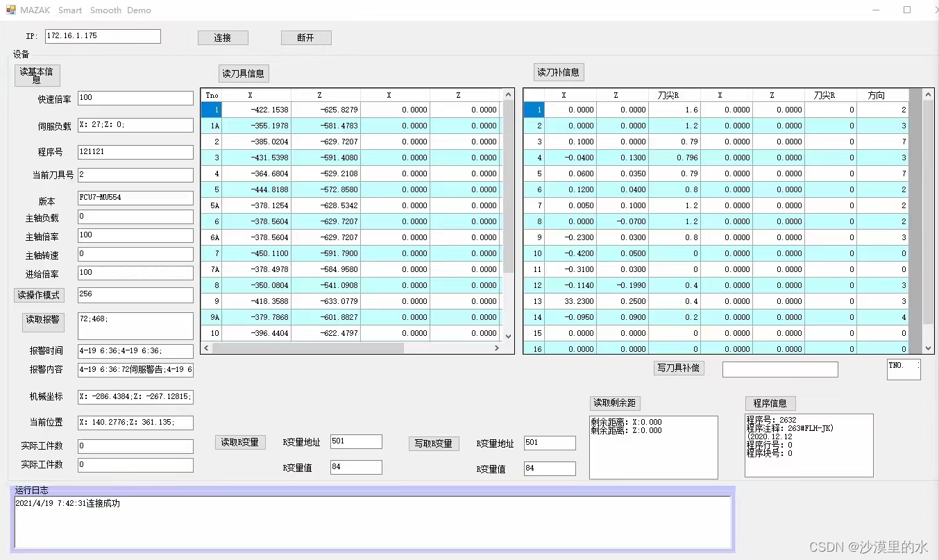Screen dimensions: 939x560
Task: Click the 机械坐标 field
Action: coord(135,397)
